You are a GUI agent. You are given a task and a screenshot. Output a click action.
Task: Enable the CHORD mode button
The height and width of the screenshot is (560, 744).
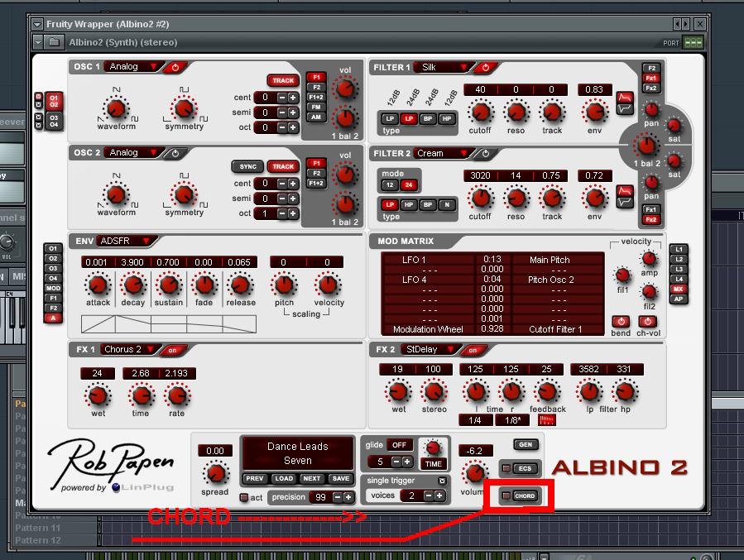[x=525, y=496]
